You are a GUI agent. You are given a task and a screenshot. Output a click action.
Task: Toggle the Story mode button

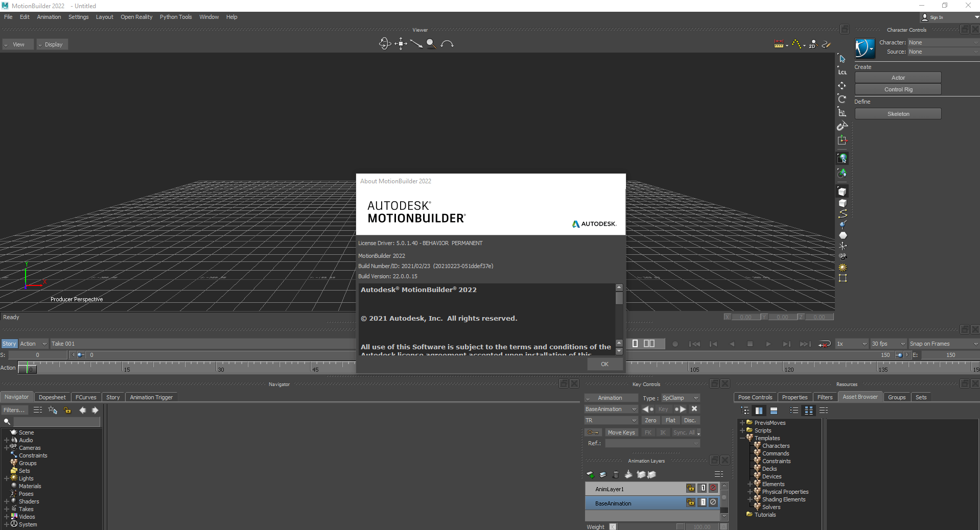click(x=9, y=344)
